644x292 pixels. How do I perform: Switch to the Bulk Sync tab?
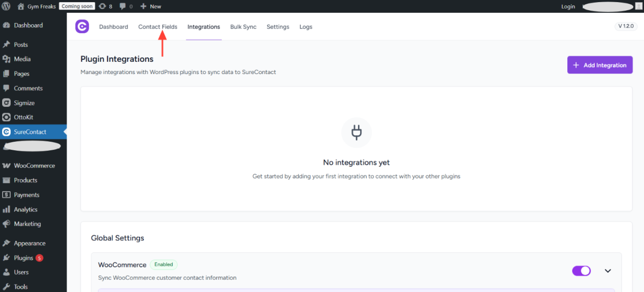tap(243, 27)
